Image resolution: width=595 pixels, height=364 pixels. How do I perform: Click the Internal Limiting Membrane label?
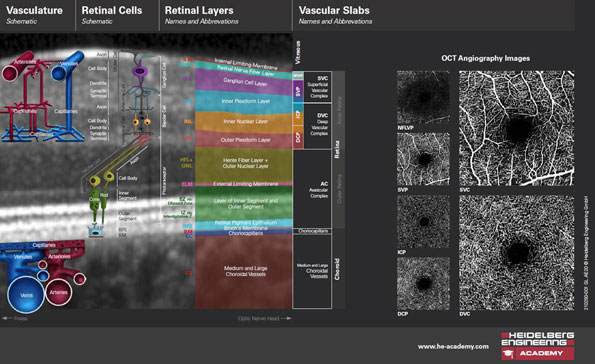pos(246,64)
